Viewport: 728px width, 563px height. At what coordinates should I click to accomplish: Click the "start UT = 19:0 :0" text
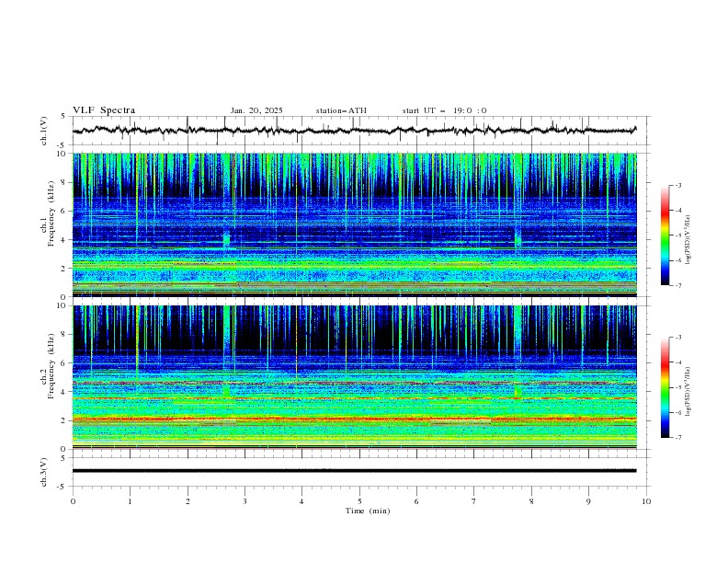(x=444, y=110)
